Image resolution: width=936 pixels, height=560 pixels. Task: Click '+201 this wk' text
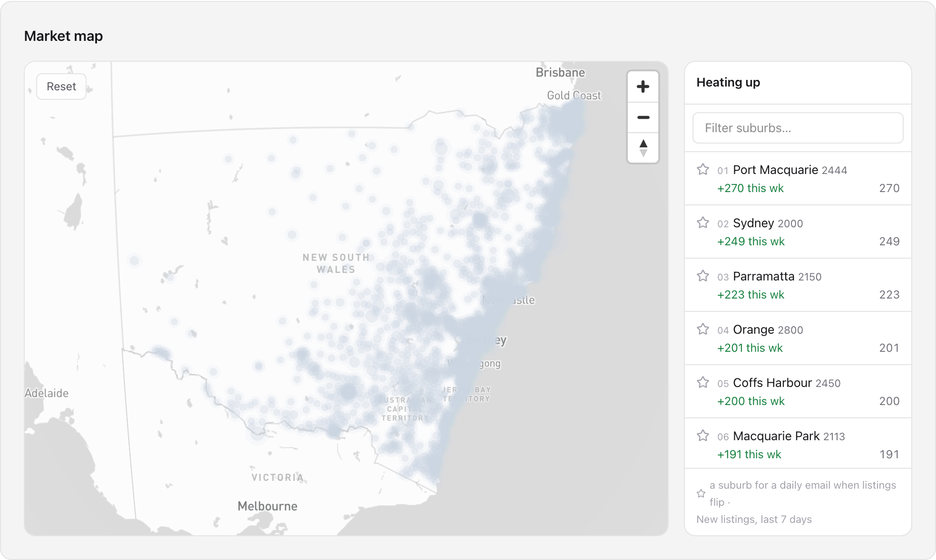[750, 348]
